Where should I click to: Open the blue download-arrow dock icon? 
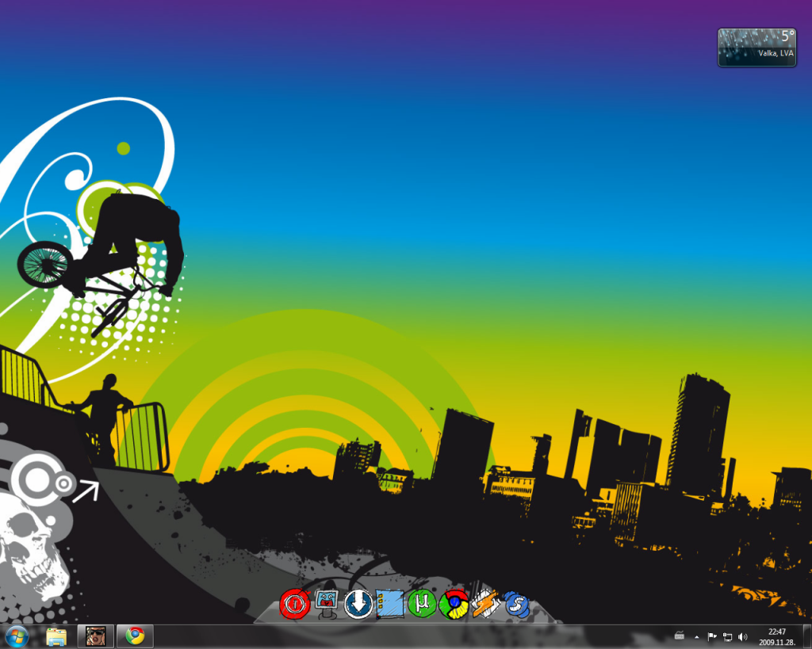pyautogui.click(x=358, y=604)
